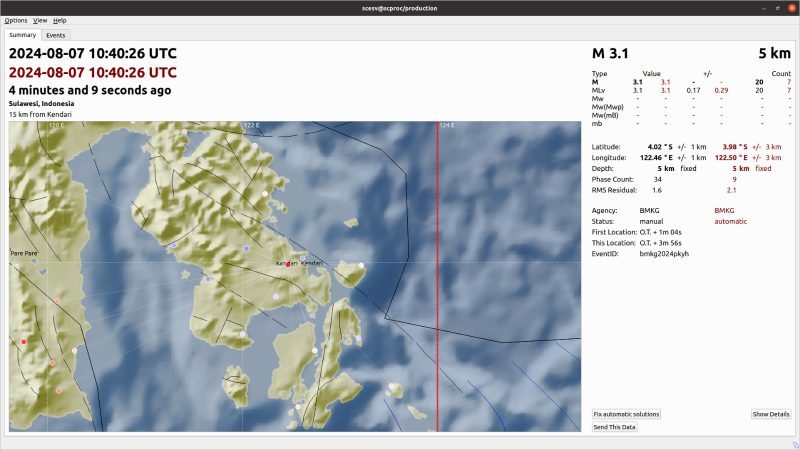The image size is (800, 450).
Task: Open the View menu
Action: 40,20
